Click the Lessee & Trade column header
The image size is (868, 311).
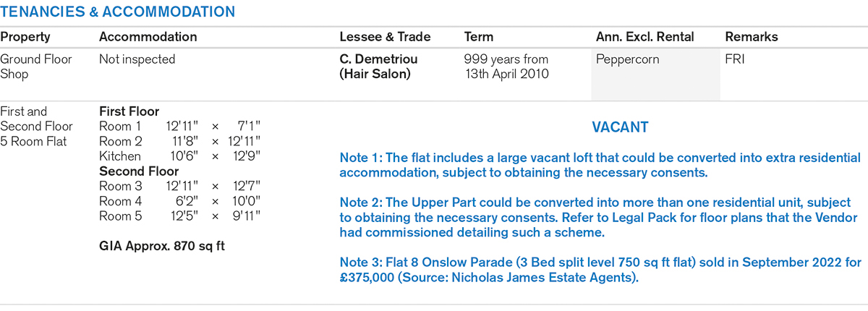pos(385,37)
